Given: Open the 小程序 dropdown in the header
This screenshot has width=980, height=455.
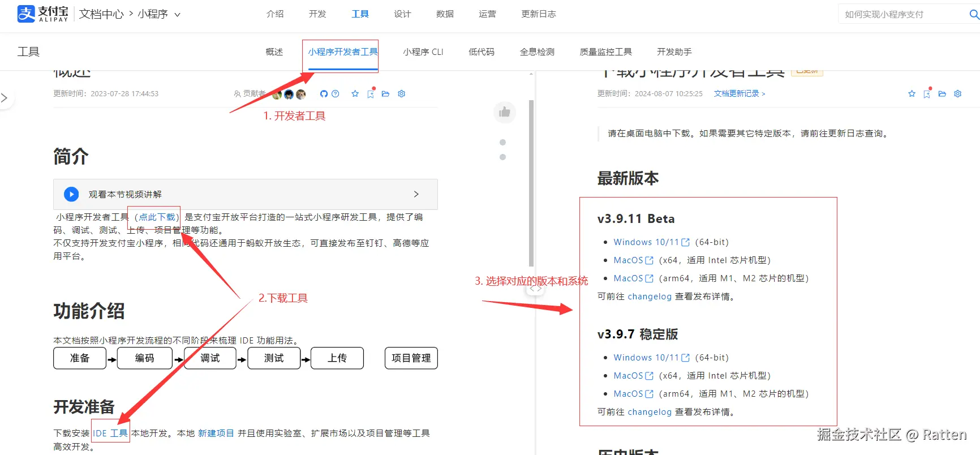Looking at the screenshot, I should click(x=159, y=14).
